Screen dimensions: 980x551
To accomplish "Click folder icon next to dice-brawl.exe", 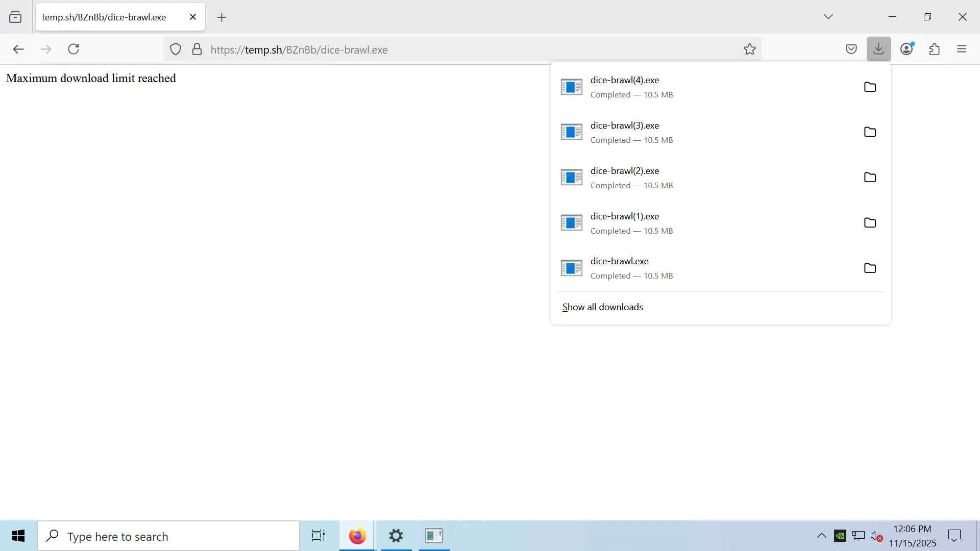I will point(870,268).
